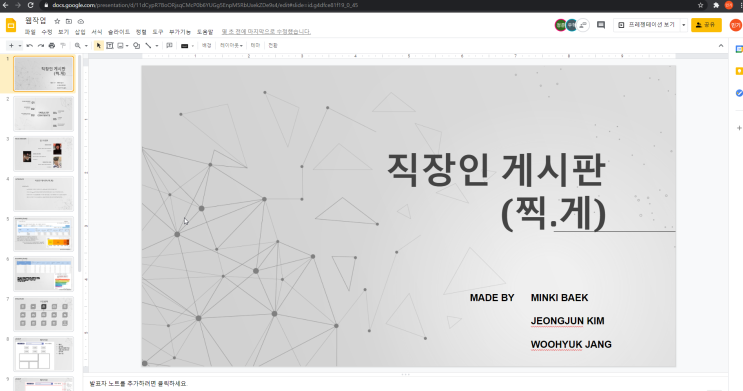Click the green collaborator avatar
Image resolution: width=743 pixels, height=391 pixels.
coord(561,25)
